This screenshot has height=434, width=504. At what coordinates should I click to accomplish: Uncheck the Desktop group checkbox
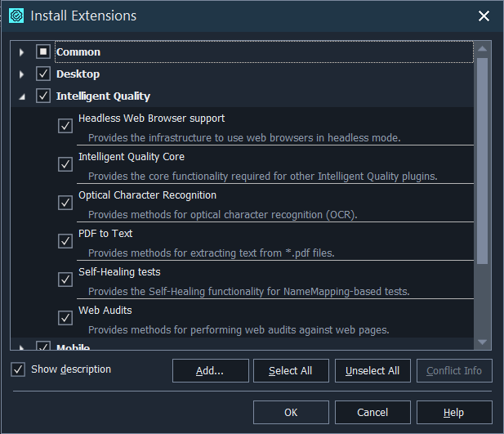43,74
